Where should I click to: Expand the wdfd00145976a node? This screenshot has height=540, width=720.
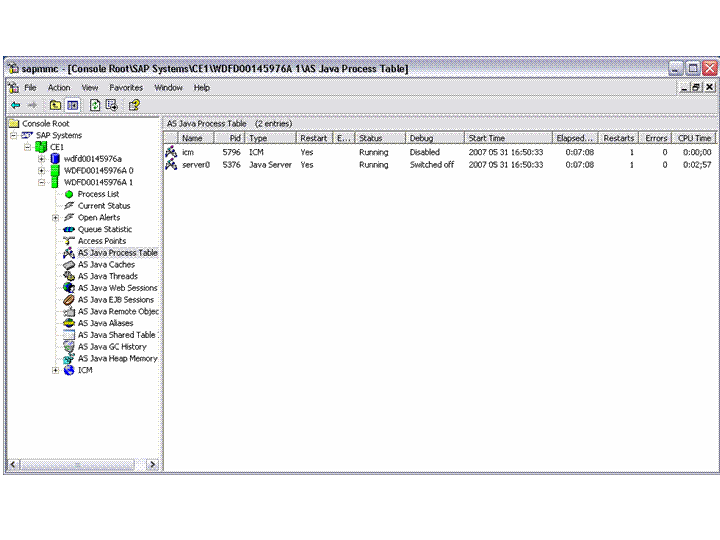click(42, 159)
